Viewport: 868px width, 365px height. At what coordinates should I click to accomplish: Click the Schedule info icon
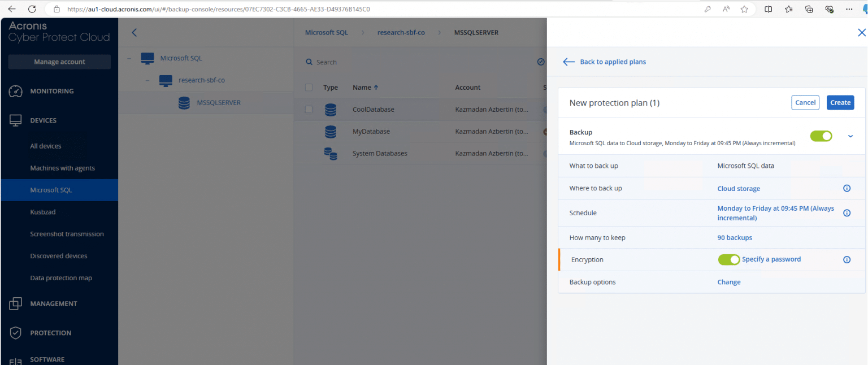(847, 213)
